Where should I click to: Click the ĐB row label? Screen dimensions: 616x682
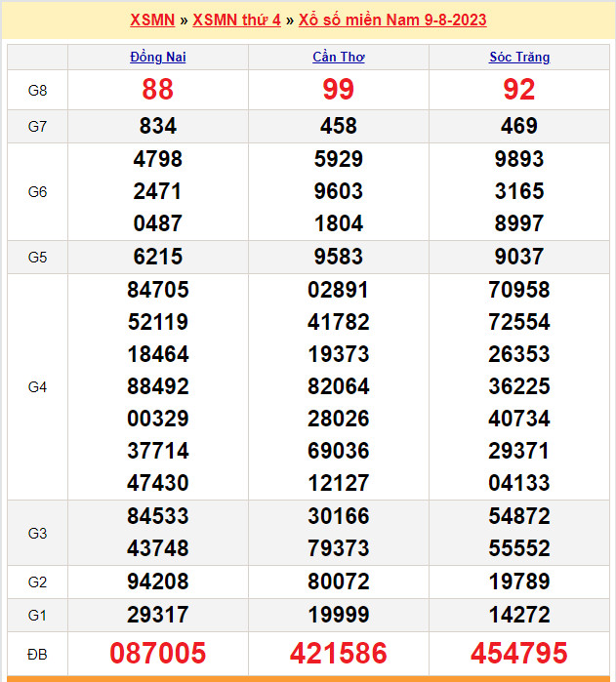coord(37,653)
